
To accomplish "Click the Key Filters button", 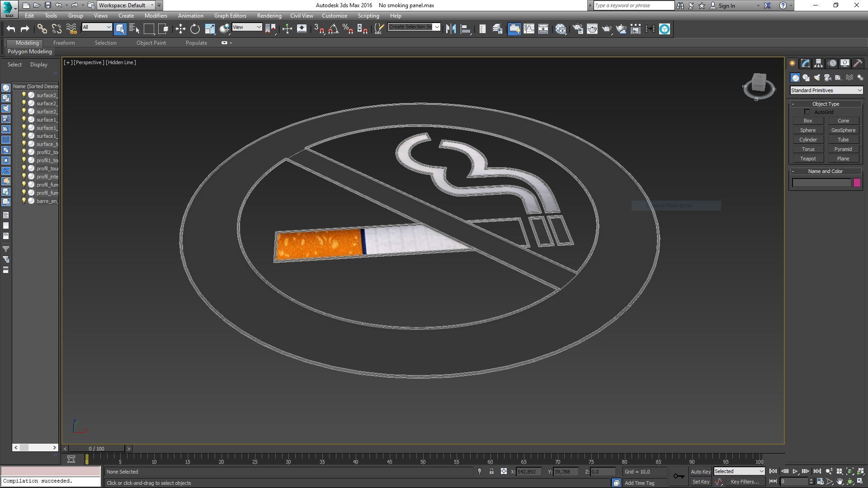I will (745, 482).
